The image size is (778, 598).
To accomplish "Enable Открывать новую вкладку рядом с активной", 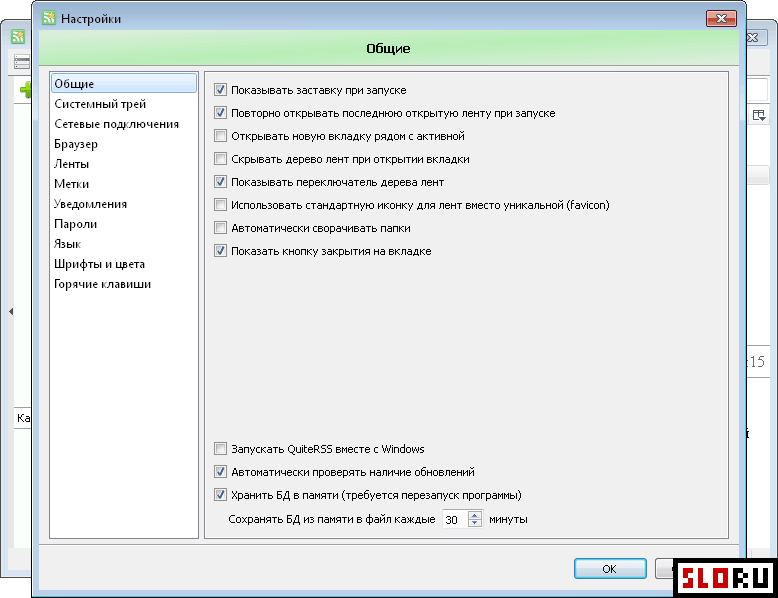I will [x=220, y=135].
